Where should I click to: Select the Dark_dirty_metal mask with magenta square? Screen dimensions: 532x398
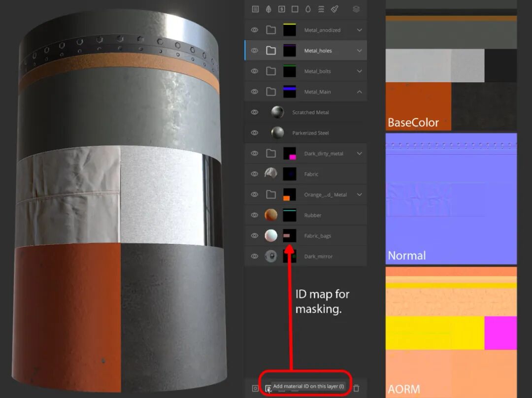pyautogui.click(x=290, y=153)
